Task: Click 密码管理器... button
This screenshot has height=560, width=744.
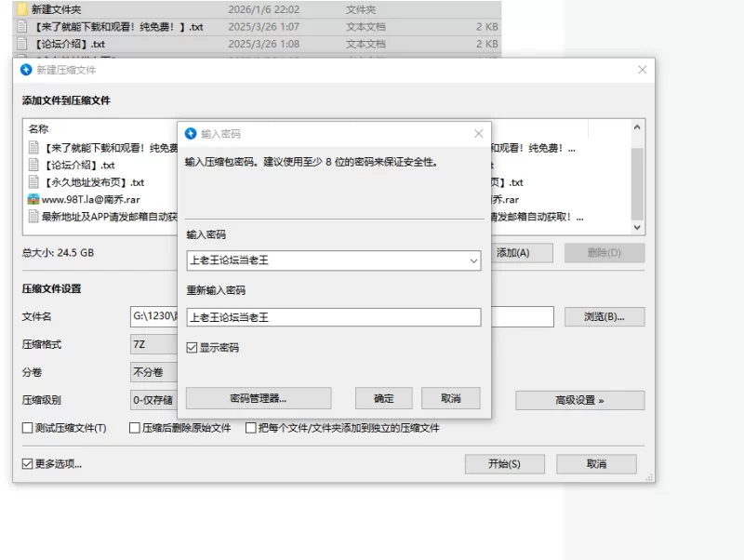Action: click(259, 398)
